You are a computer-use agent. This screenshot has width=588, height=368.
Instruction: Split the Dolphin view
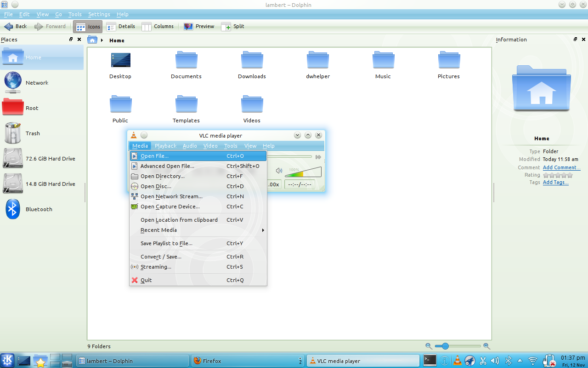pyautogui.click(x=232, y=27)
